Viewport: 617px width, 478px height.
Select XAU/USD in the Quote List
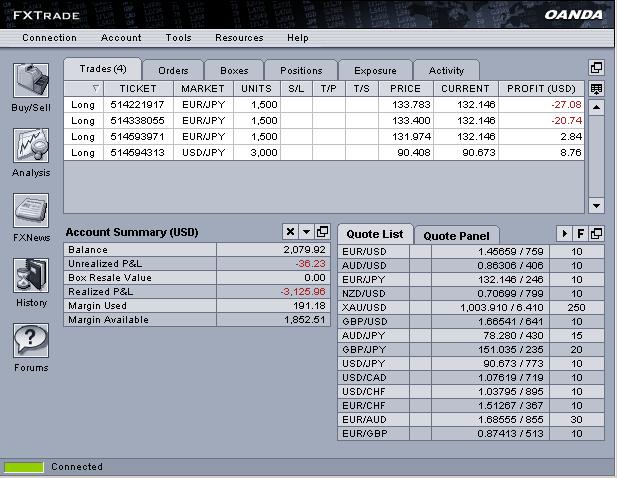point(364,307)
